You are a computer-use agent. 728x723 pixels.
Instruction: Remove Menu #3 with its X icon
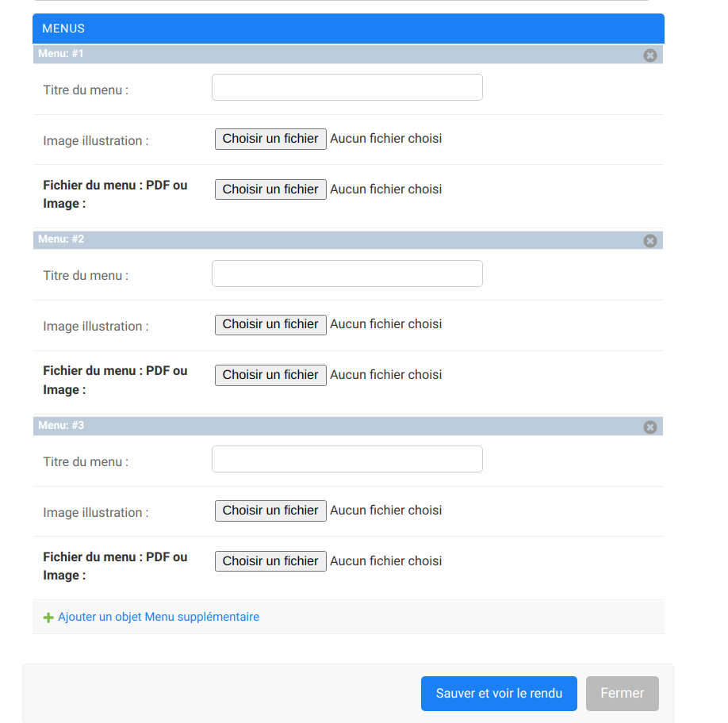(650, 427)
